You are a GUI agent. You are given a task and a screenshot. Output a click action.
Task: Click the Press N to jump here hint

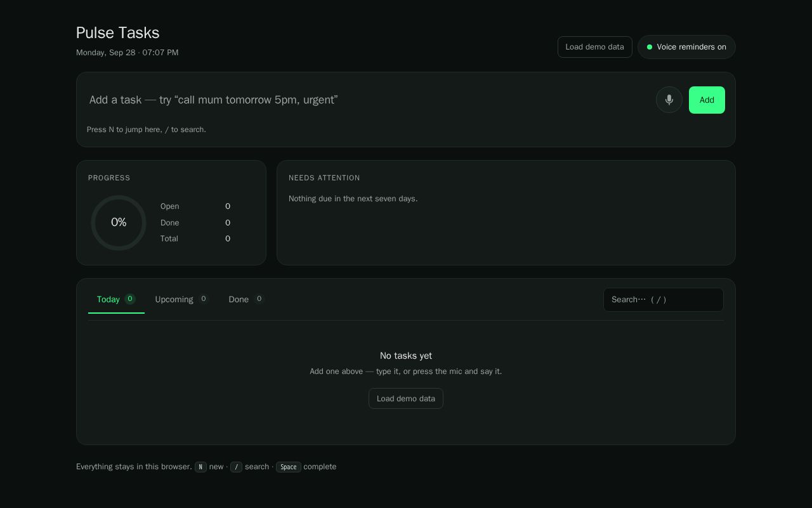click(x=147, y=130)
